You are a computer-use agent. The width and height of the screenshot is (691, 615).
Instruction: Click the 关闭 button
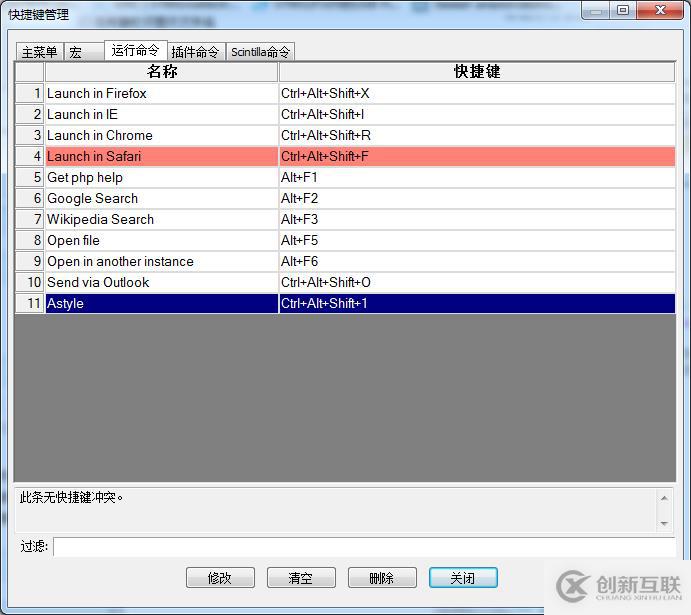[463, 578]
